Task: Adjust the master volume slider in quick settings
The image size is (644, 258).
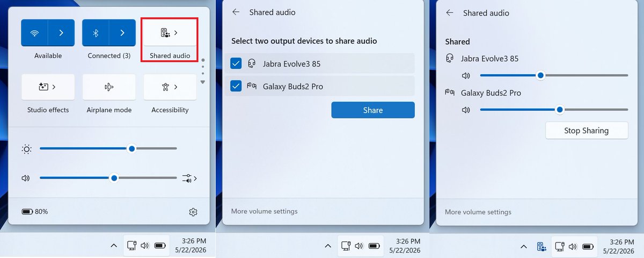Action: click(x=108, y=178)
